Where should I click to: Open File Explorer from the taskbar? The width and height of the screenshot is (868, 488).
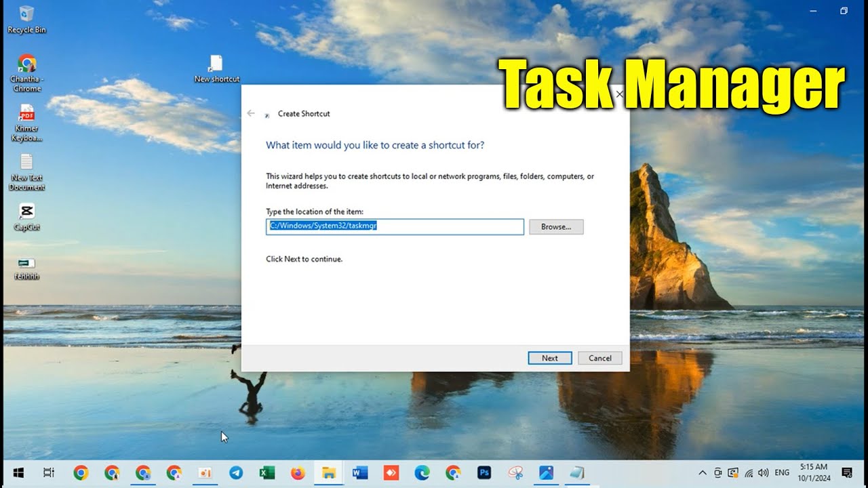(329, 473)
